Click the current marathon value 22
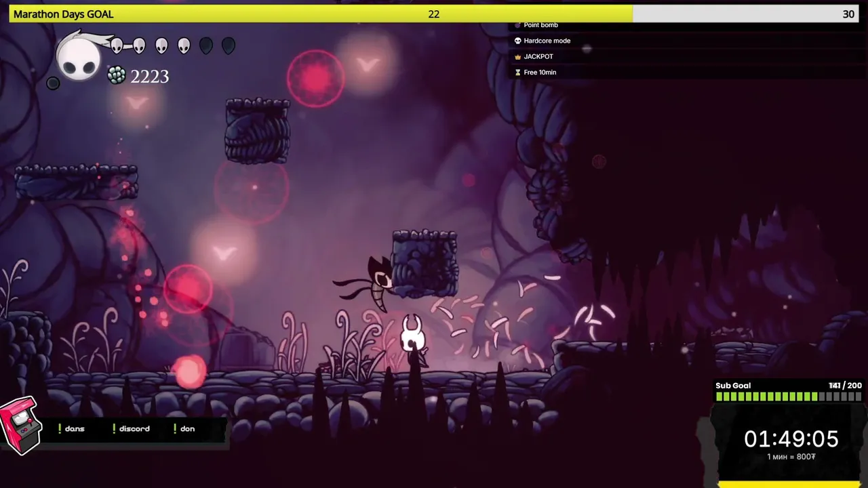This screenshot has width=868, height=488. point(434,14)
